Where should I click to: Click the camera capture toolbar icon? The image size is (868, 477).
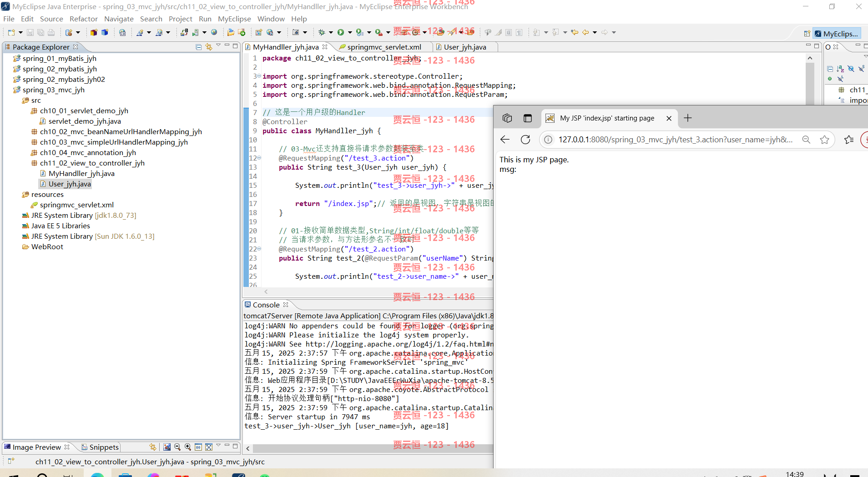[296, 32]
